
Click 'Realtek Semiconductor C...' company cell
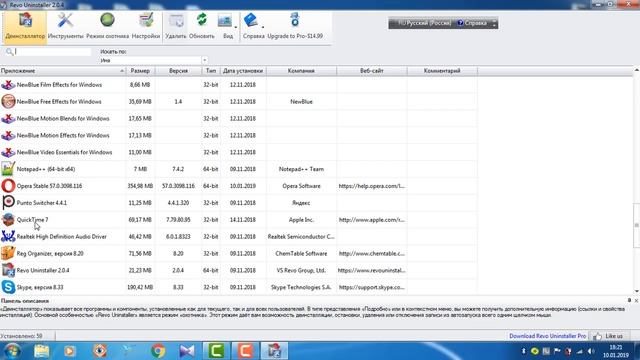click(301, 237)
